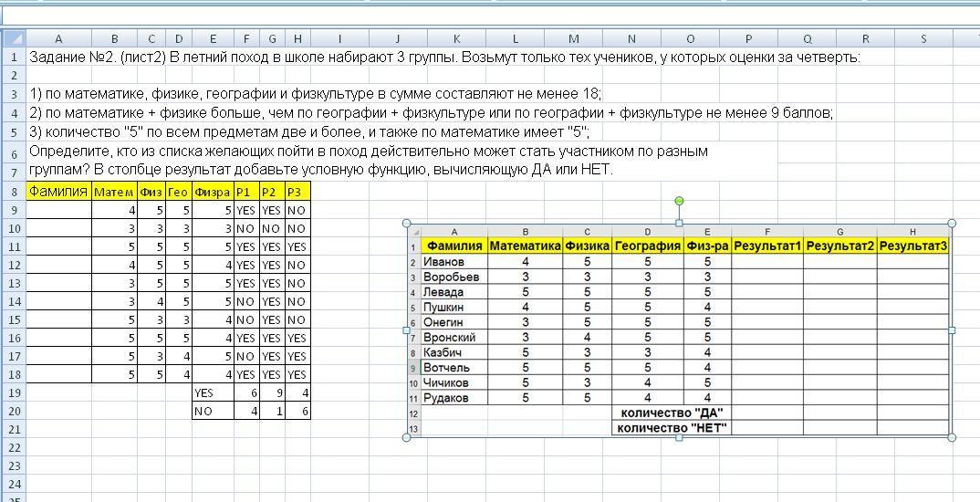Select row header 8

tap(13, 192)
